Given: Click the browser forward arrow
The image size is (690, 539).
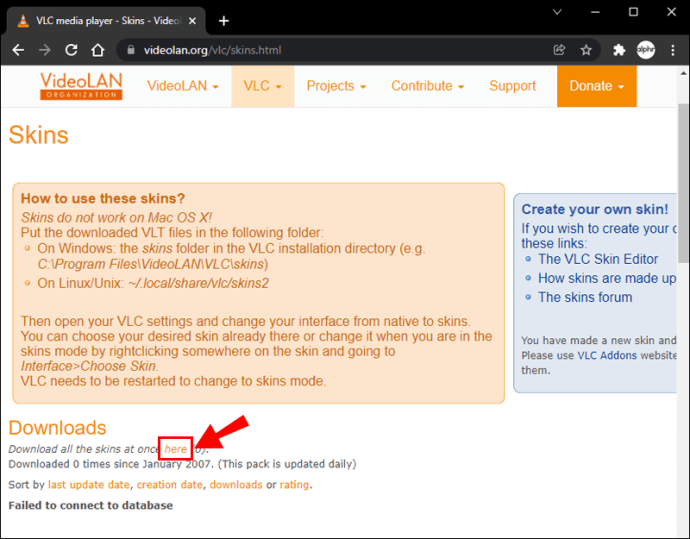Looking at the screenshot, I should click(x=44, y=50).
